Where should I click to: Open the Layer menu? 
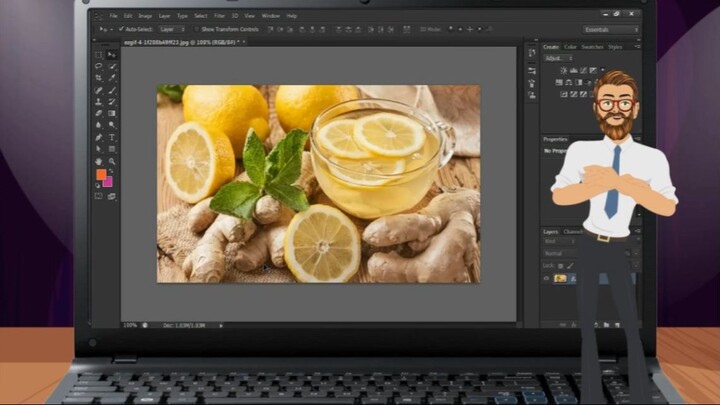pos(164,16)
